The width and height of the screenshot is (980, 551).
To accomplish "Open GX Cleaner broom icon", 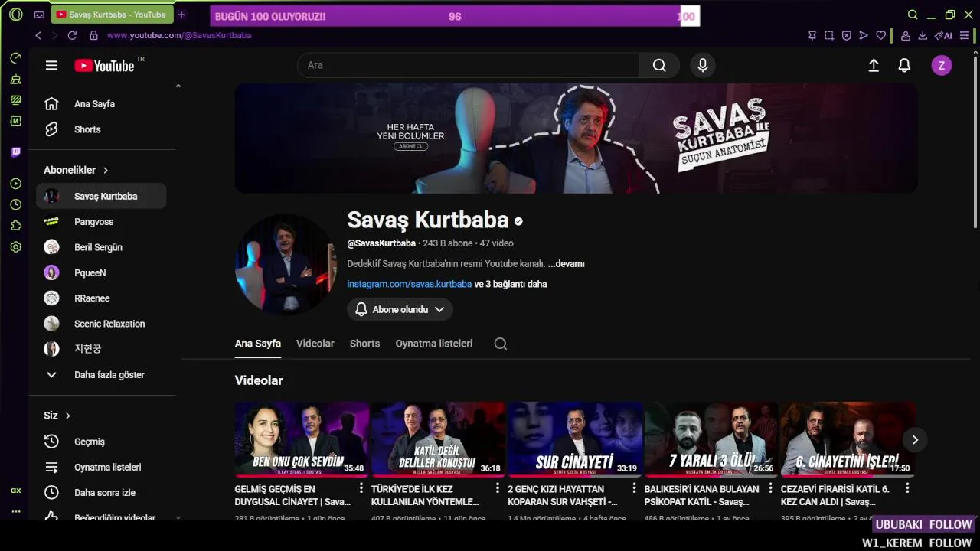I will tap(15, 80).
